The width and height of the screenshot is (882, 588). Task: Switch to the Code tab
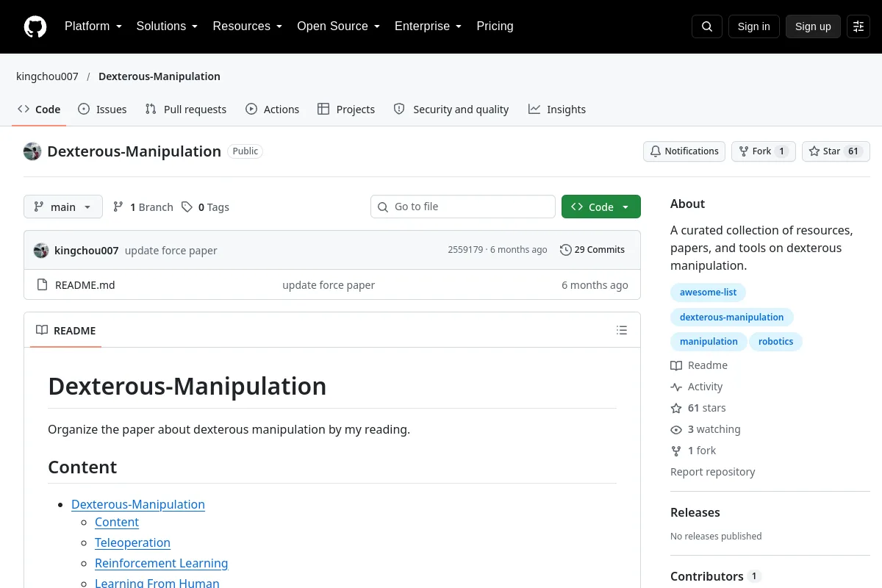(x=40, y=110)
